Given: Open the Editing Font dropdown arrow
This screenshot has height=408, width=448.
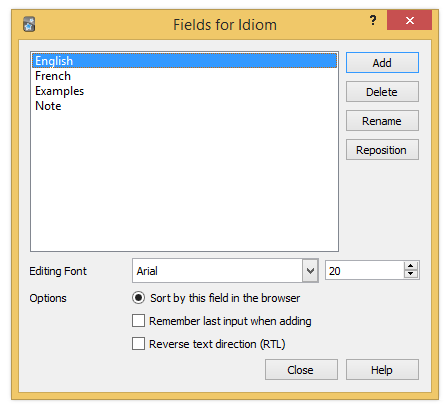Looking at the screenshot, I should (x=310, y=271).
